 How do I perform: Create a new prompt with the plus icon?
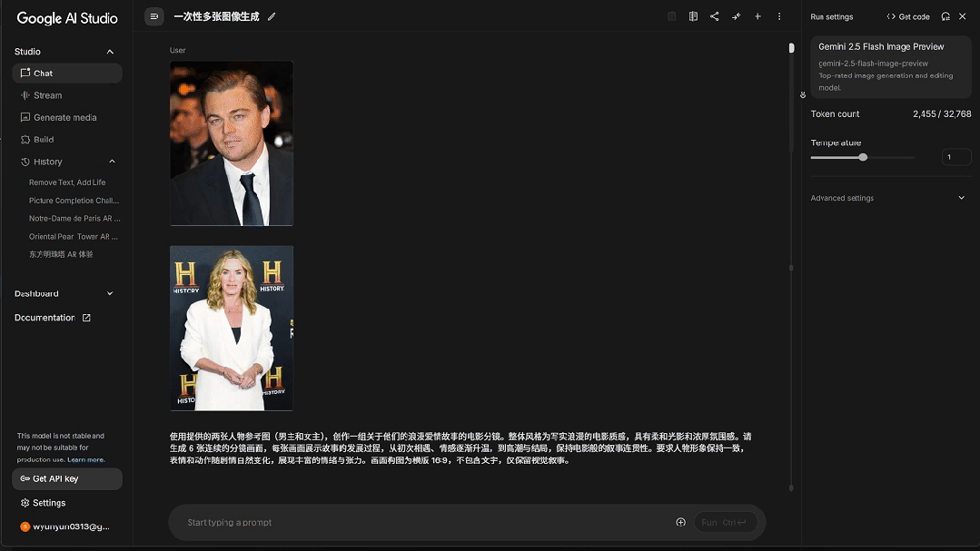pyautogui.click(x=757, y=16)
